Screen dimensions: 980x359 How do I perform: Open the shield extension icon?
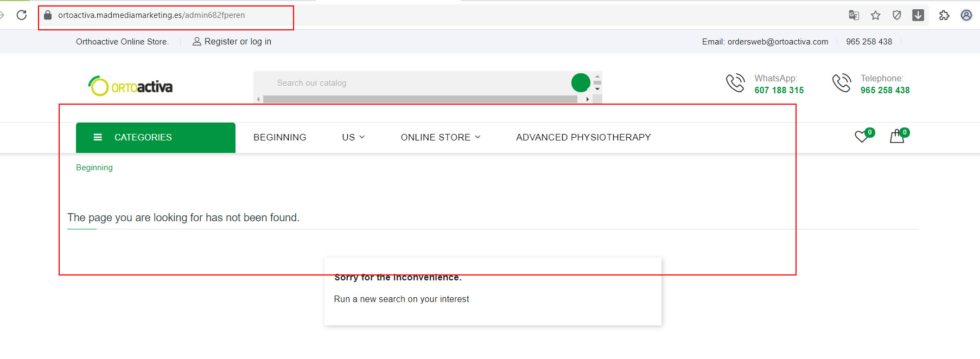(897, 15)
